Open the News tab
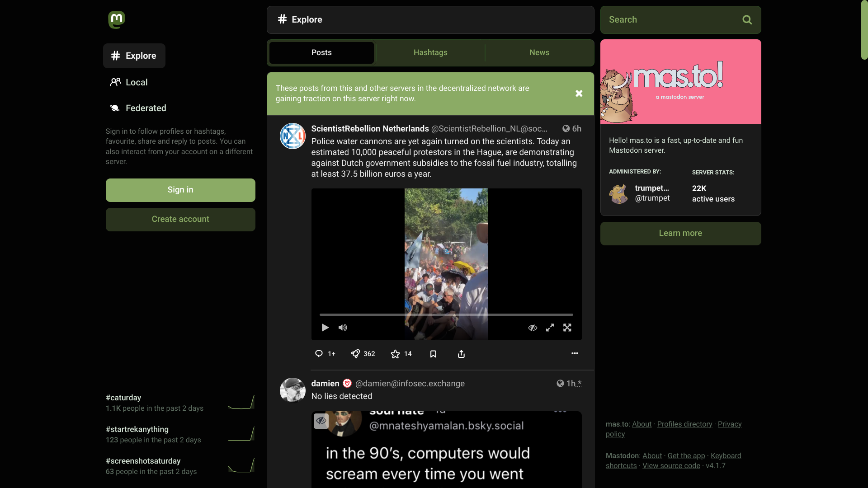The width and height of the screenshot is (868, 488). [539, 53]
